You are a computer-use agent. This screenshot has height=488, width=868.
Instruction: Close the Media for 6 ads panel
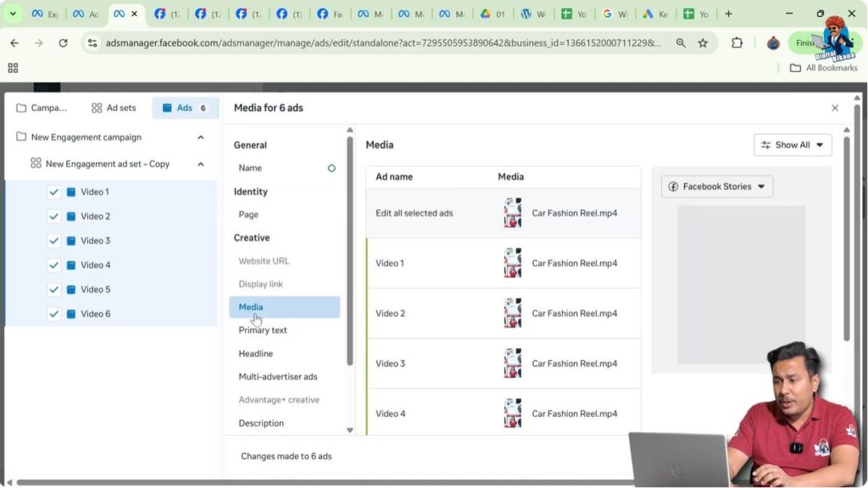[835, 108]
